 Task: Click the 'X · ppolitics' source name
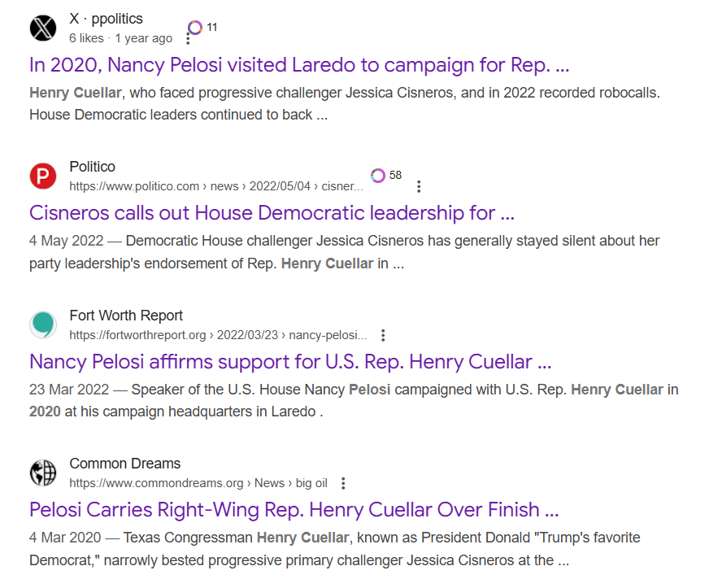point(106,19)
